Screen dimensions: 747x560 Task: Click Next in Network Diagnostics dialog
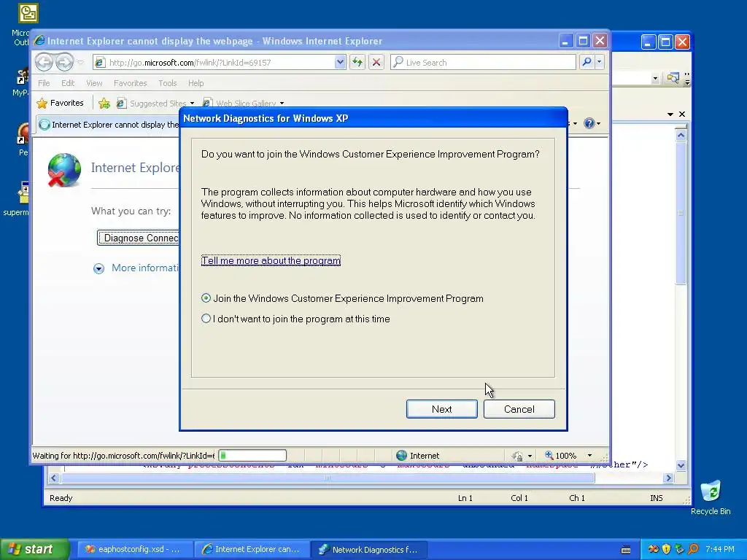(x=441, y=409)
